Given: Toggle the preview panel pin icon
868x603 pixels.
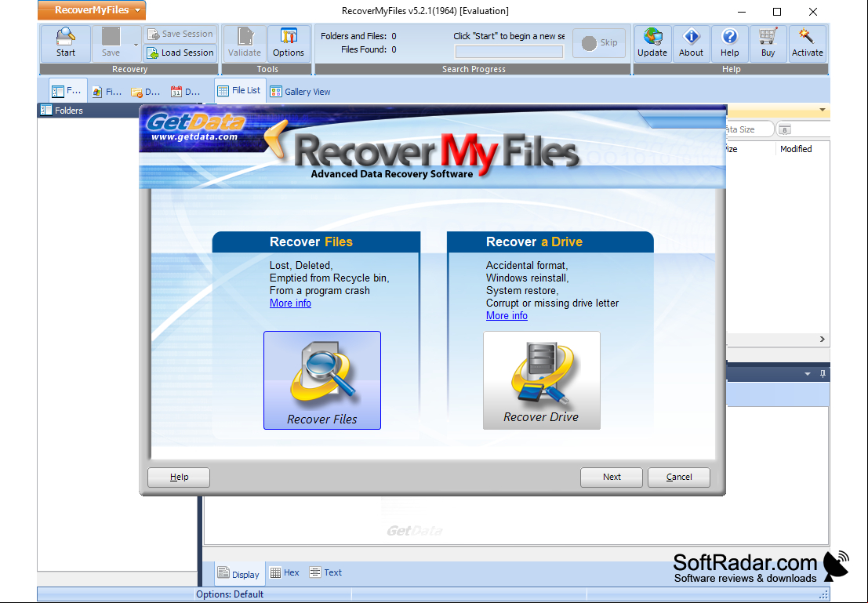Looking at the screenshot, I should tap(823, 374).
